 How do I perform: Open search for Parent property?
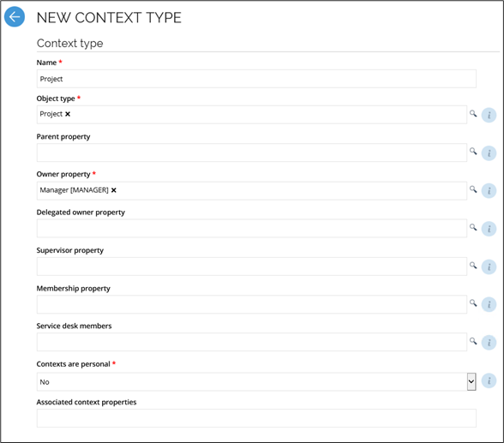click(473, 151)
